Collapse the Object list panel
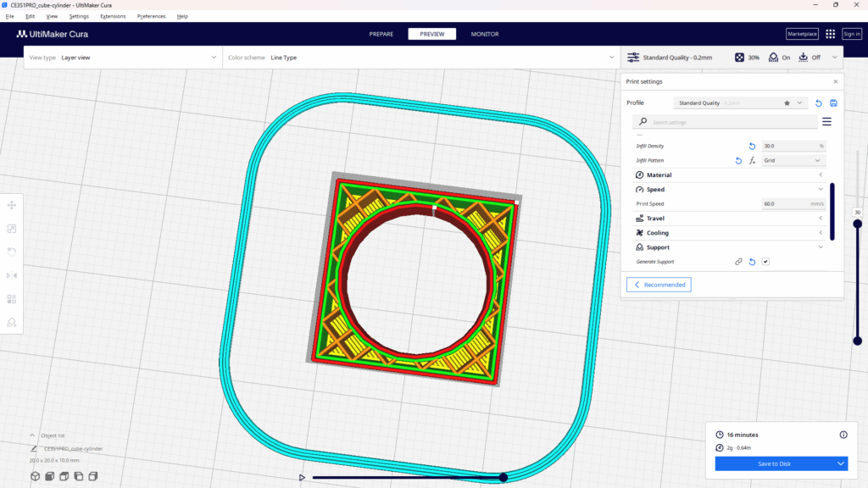This screenshot has height=488, width=868. 31,435
